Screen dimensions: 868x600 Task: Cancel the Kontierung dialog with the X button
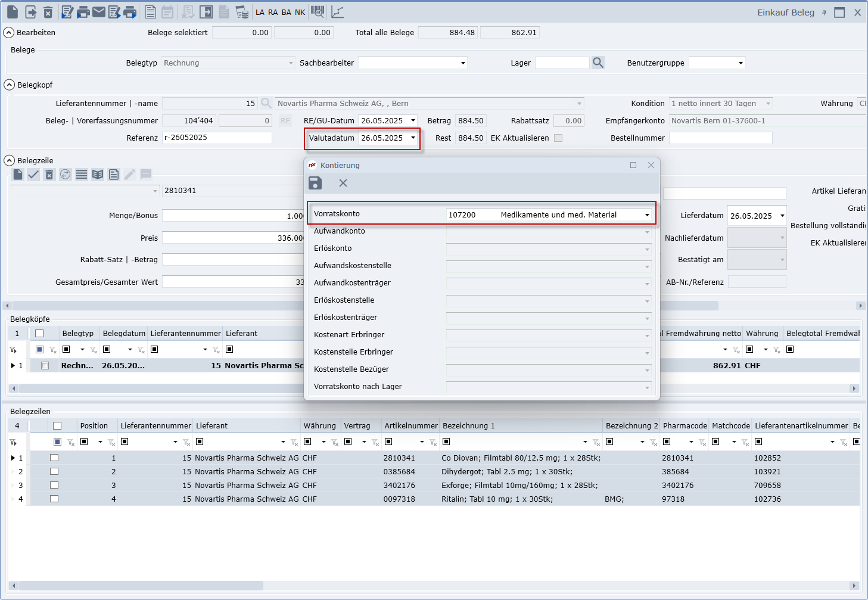point(343,183)
